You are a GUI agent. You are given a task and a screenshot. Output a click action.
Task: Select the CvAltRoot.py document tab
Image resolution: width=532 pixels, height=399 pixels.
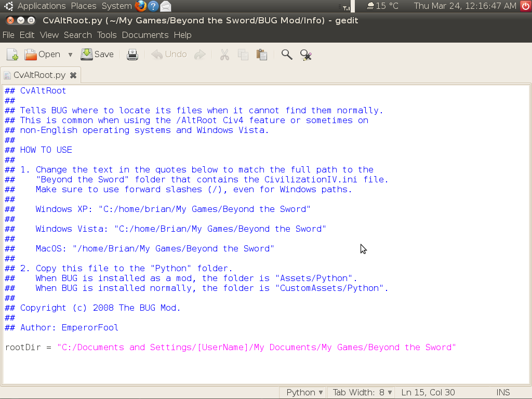[39, 75]
